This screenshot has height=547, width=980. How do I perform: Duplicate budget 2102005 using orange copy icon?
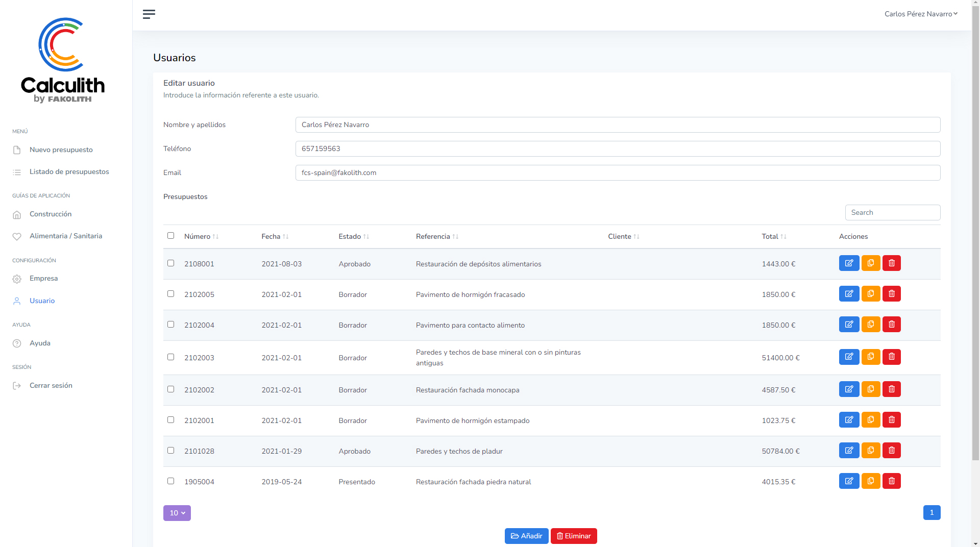pyautogui.click(x=871, y=294)
